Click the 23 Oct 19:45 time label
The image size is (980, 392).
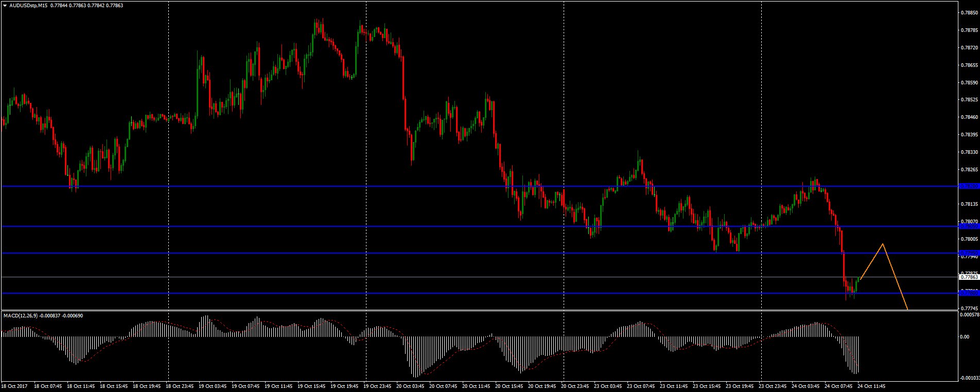click(739, 386)
